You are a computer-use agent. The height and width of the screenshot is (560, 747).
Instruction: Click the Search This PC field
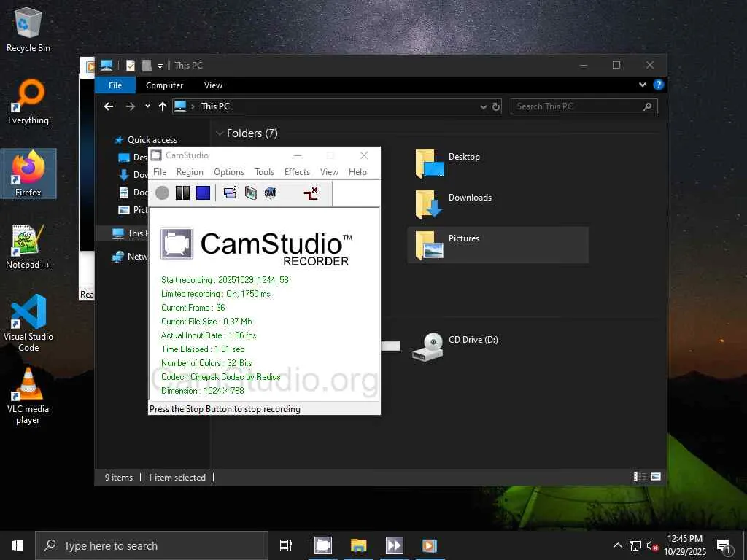584,106
